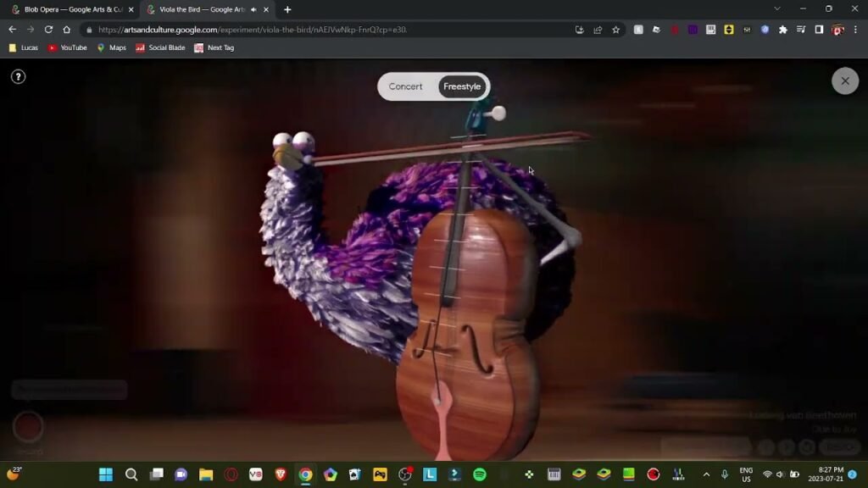868x488 pixels.
Task: Expand the tab search chevron
Action: click(x=777, y=8)
